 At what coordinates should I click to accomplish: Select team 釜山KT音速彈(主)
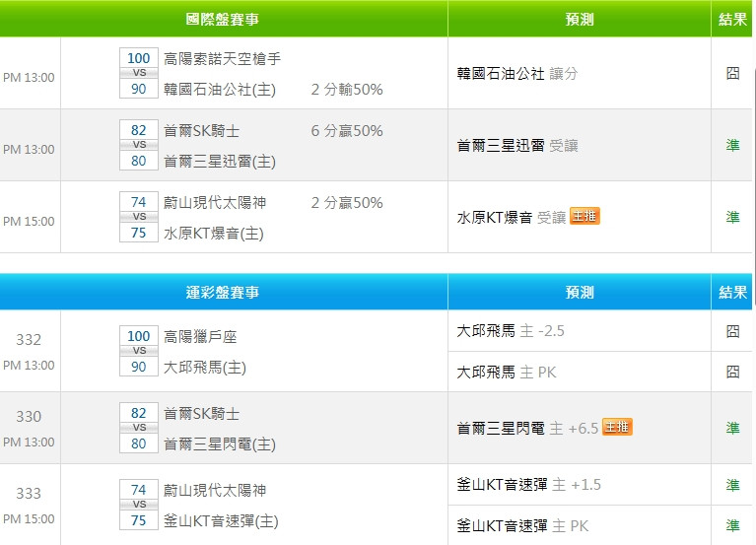(x=221, y=521)
